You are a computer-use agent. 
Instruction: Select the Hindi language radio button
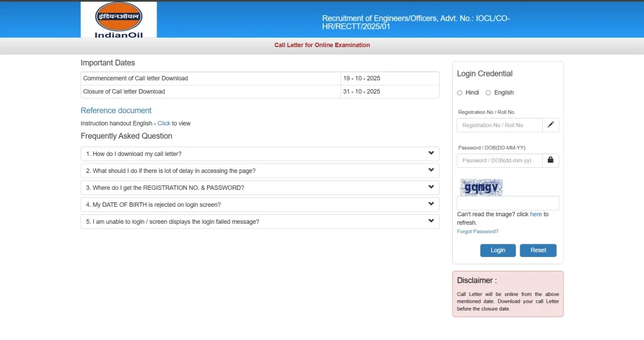460,93
